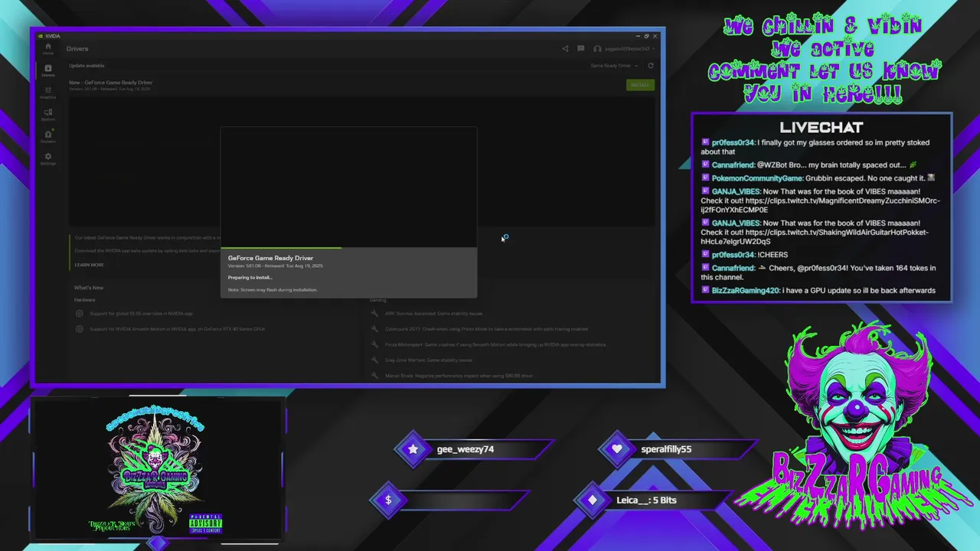Click wrench icon beside Gray Zone Warfare
Viewport: 980px width, 551px height.
pos(374,360)
